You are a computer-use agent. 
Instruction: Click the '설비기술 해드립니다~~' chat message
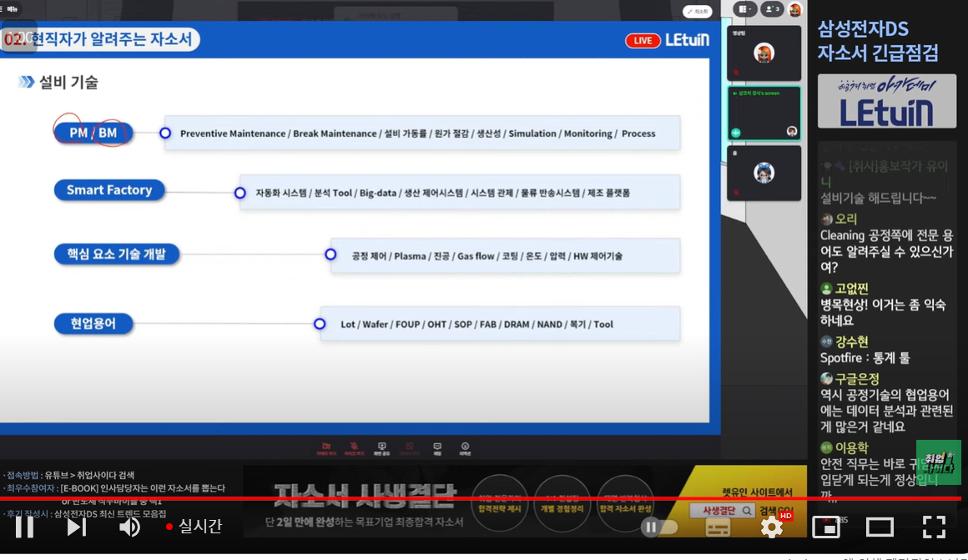[878, 198]
